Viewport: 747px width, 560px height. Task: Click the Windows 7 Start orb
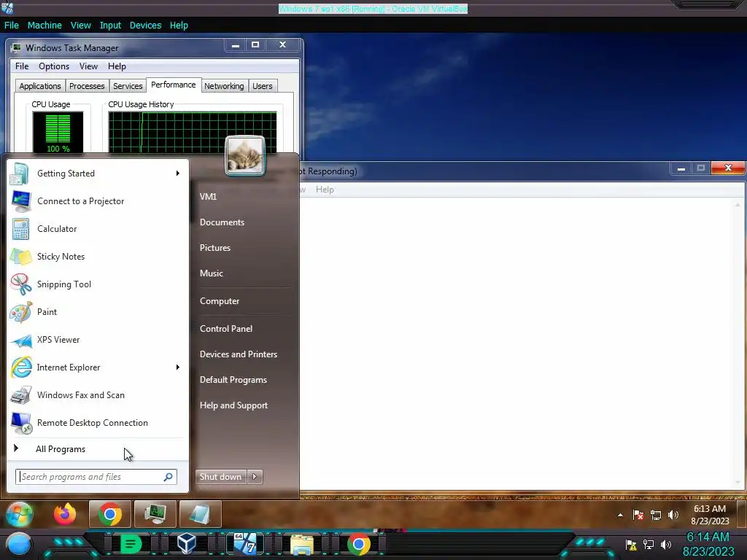tap(19, 514)
